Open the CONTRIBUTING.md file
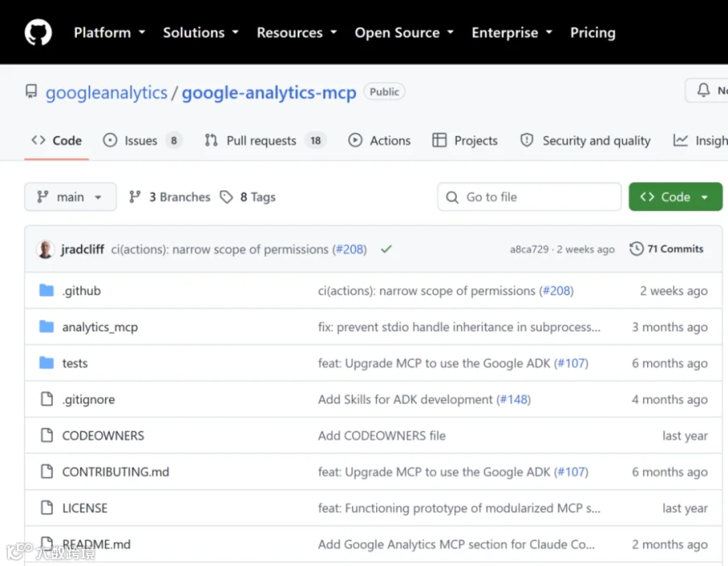 coord(116,472)
